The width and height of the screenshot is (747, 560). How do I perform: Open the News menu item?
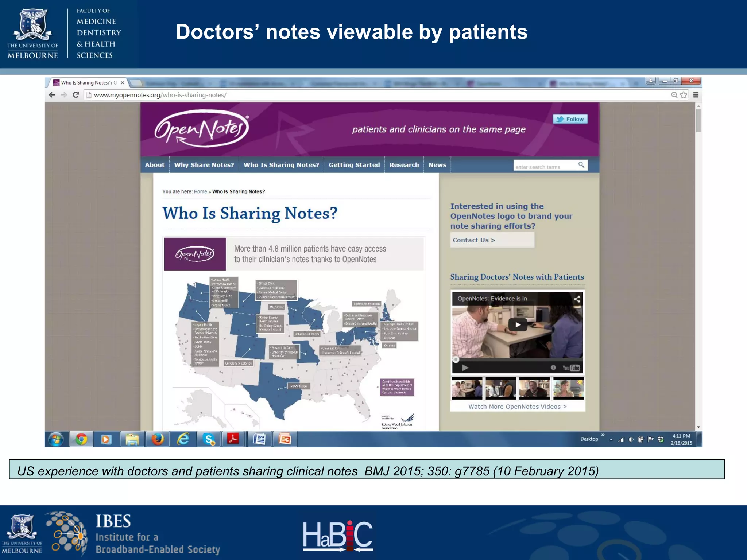tap(437, 165)
